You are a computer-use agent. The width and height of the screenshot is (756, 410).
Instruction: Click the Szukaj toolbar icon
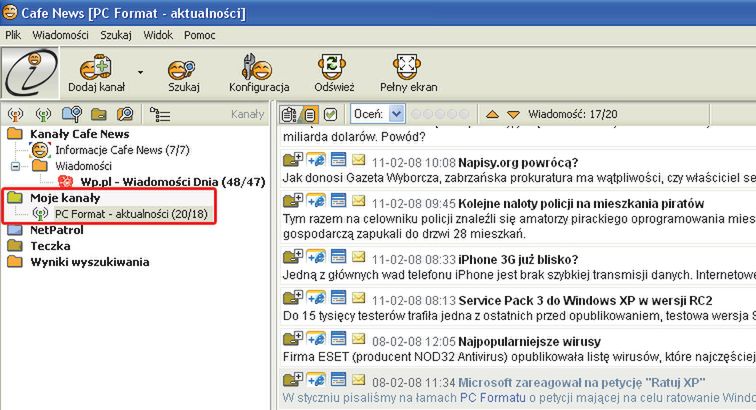[x=183, y=72]
